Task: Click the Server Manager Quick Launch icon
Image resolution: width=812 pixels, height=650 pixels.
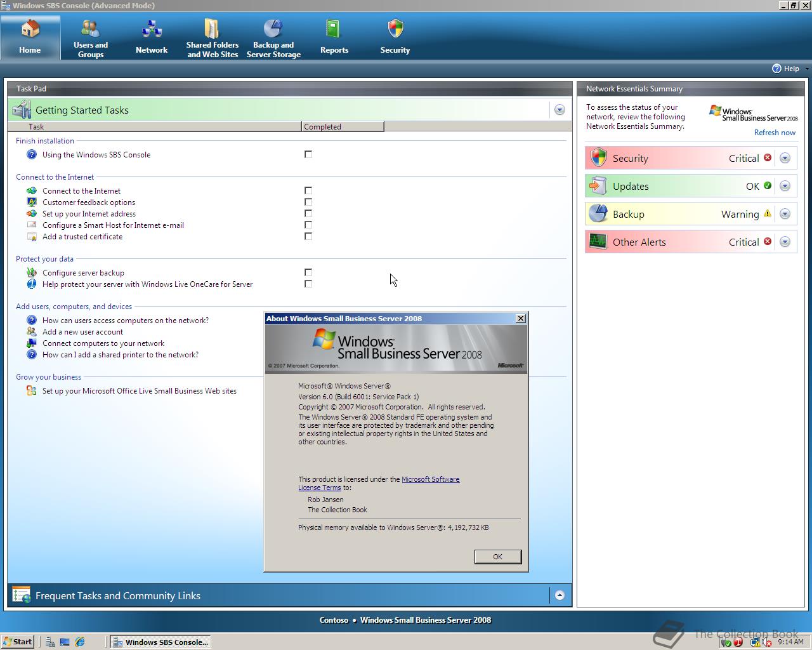Action: (50, 642)
